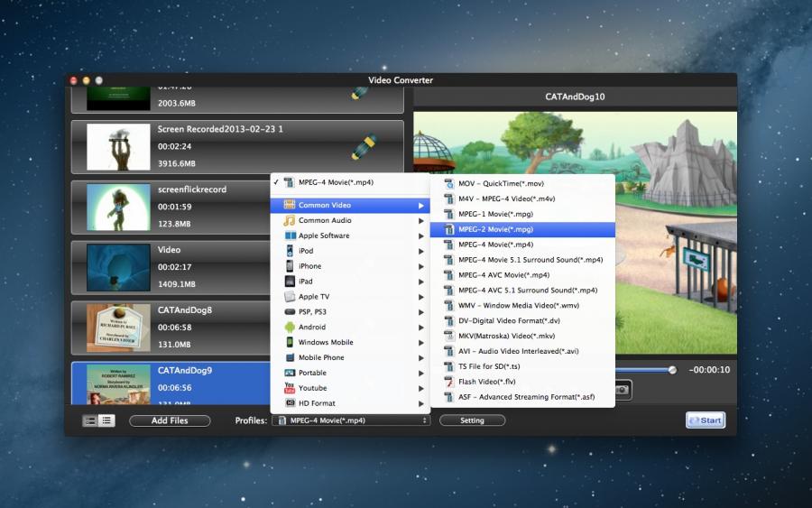Click the MKV Matroska format icon

pos(449,336)
